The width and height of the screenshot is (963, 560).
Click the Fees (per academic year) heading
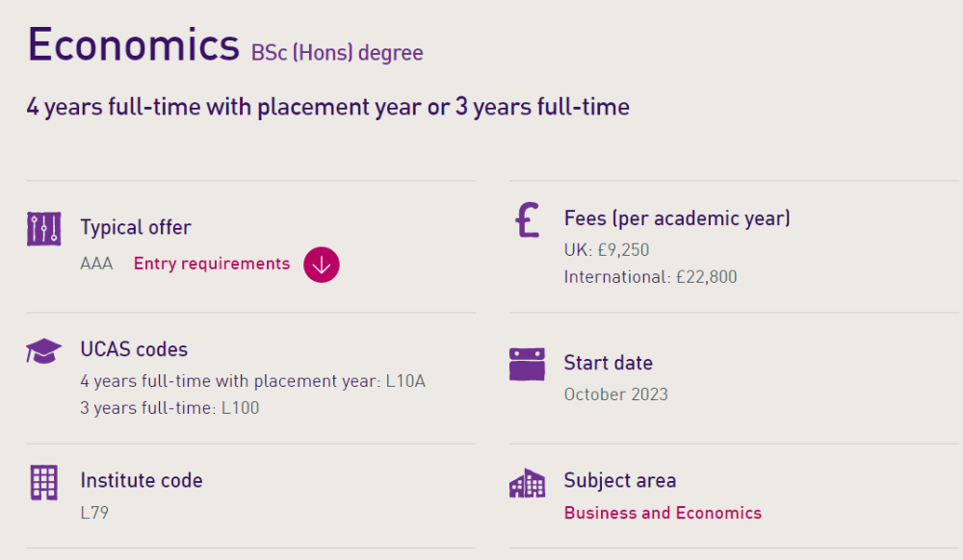pyautogui.click(x=677, y=218)
